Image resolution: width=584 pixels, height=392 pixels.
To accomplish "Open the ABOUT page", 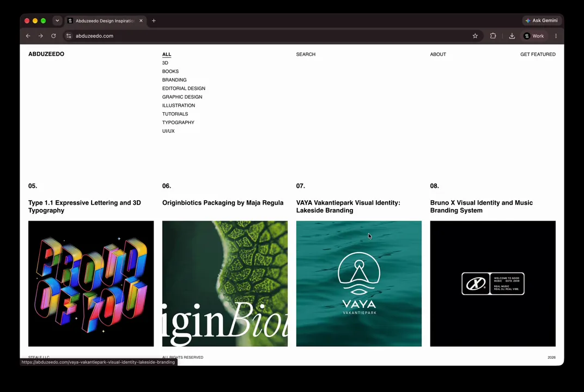I will pyautogui.click(x=438, y=54).
